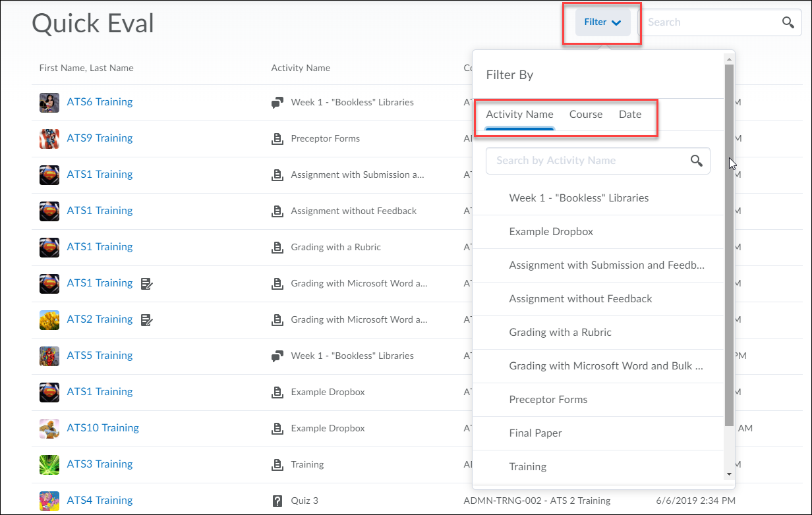Viewport: 812px width, 515px height.
Task: Click the magnifier icon in the top Search bar
Action: (788, 22)
